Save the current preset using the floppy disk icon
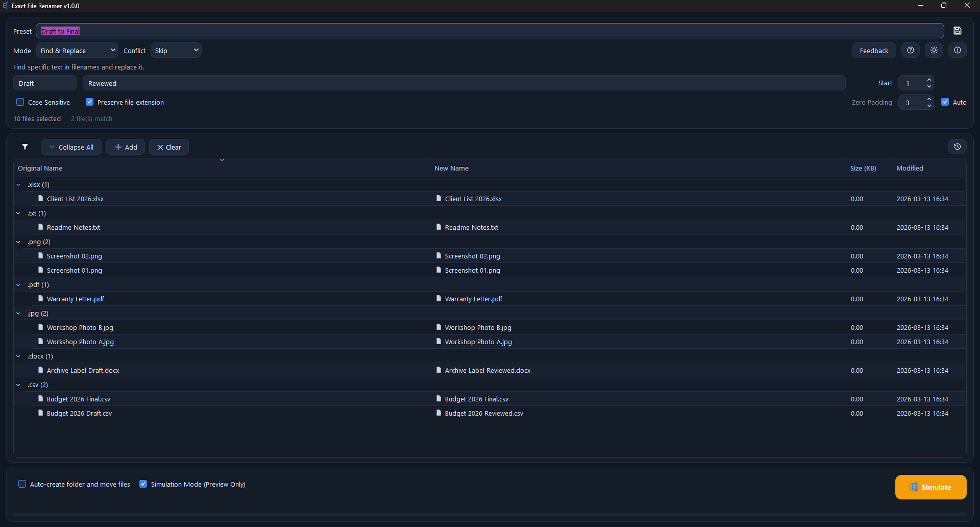This screenshot has width=980, height=527. (x=958, y=31)
